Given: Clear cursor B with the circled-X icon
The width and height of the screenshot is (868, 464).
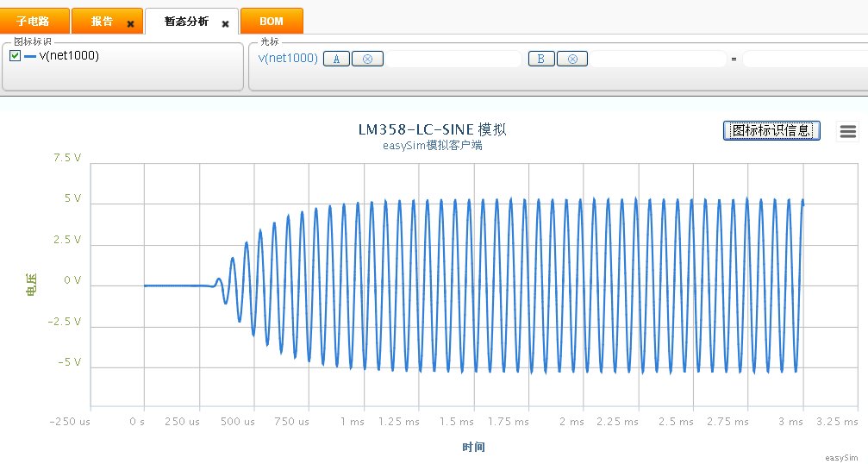Looking at the screenshot, I should click(572, 59).
